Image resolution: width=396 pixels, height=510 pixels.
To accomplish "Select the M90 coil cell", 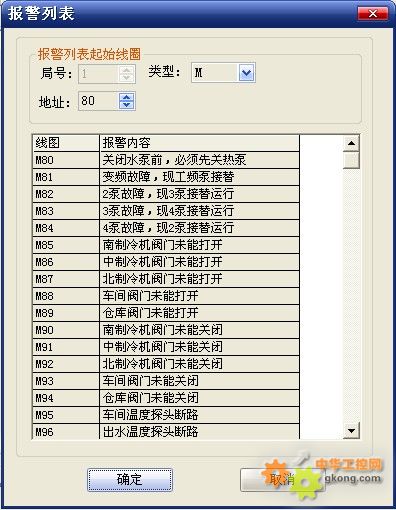I will point(66,330).
